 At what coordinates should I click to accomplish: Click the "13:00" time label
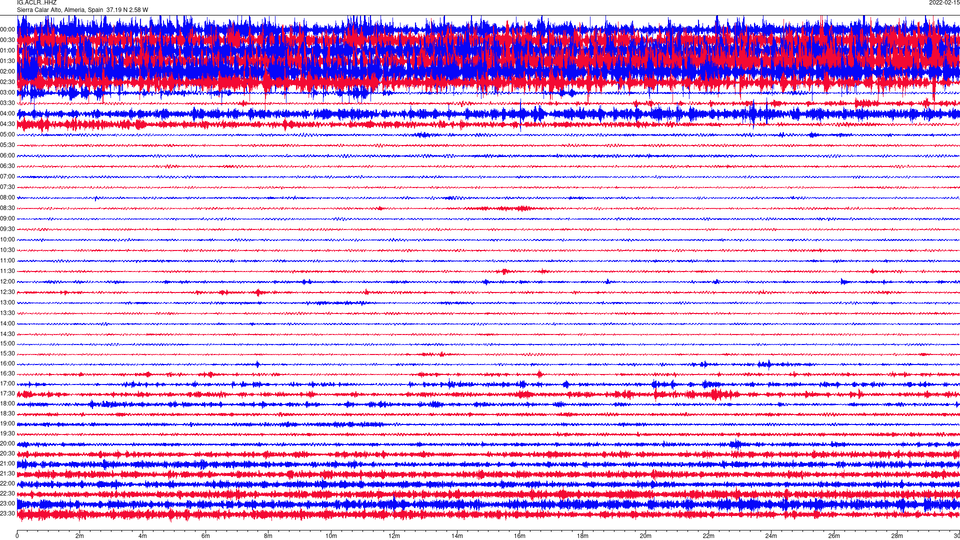pyautogui.click(x=7, y=302)
